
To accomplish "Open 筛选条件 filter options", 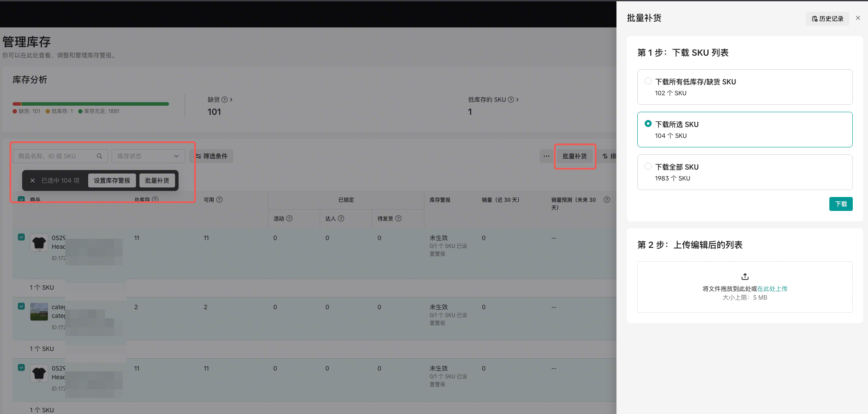I will (212, 156).
